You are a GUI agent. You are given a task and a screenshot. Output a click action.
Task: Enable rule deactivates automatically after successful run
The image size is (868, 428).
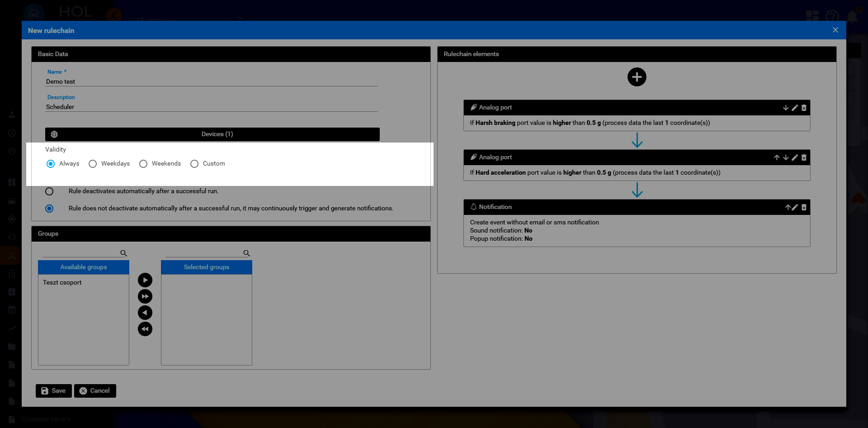coord(49,191)
